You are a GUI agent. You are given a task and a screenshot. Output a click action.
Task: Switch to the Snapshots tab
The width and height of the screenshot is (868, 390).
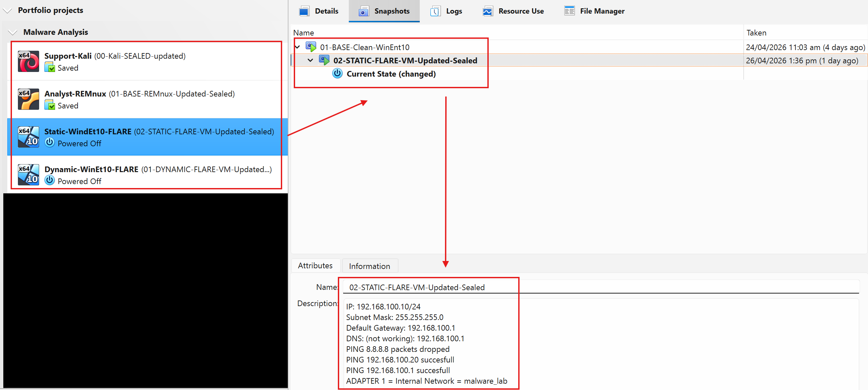tap(384, 11)
